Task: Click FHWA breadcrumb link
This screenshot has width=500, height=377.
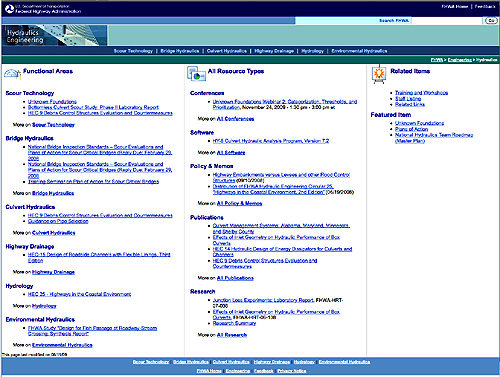Action: tap(437, 60)
